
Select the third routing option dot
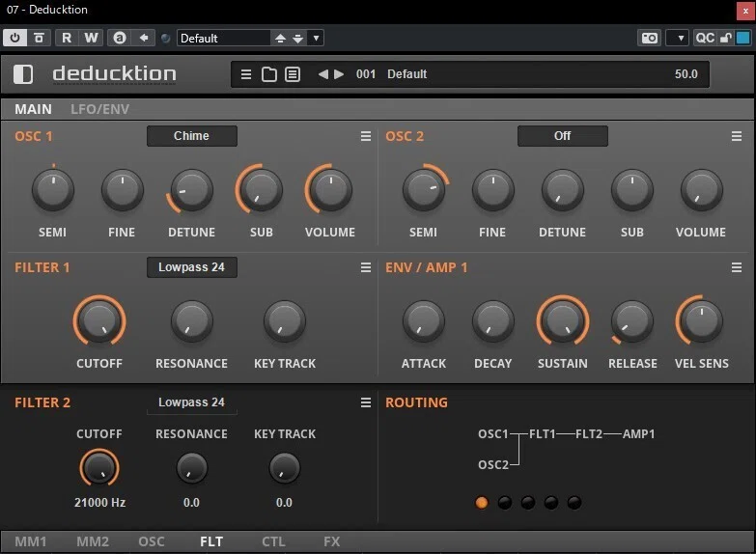528,503
